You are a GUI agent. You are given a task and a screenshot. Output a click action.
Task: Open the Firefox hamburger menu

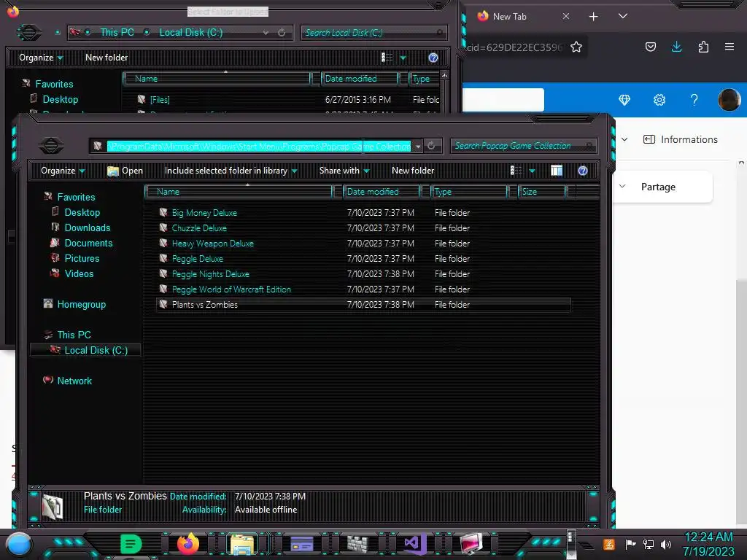(729, 47)
